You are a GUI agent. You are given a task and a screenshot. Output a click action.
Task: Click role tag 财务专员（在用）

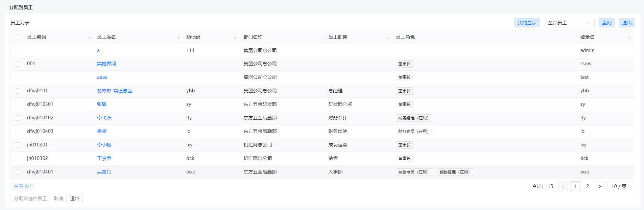pos(414,132)
